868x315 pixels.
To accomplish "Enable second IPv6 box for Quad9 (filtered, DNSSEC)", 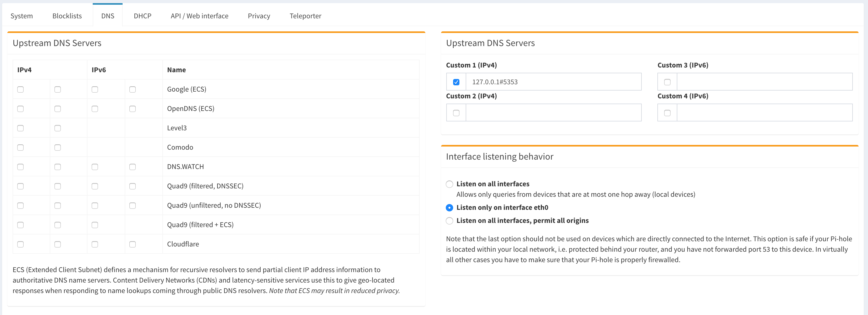I will 133,187.
